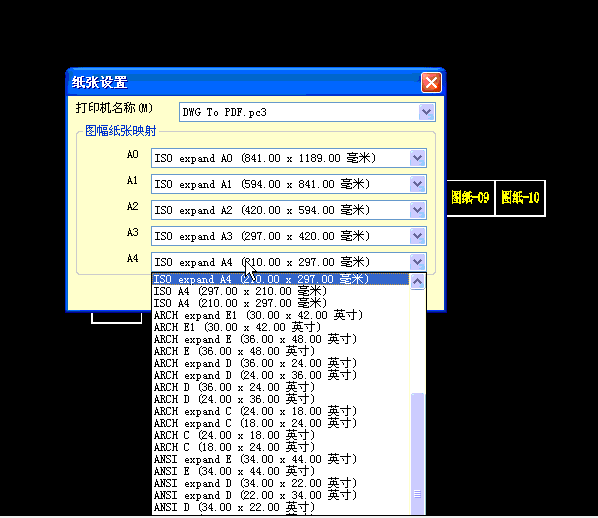Collapse the A4 paper mapping dropdown arrow
Screen dimensions: 598x518
coord(418,262)
